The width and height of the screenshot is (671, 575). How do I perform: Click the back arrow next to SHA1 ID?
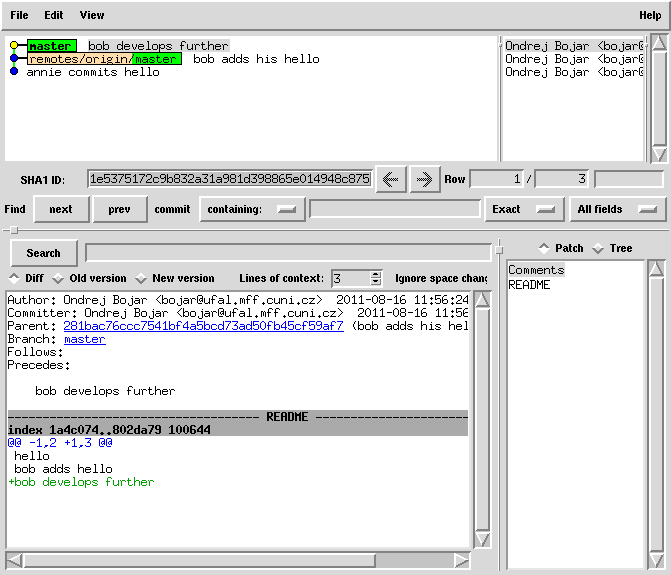(x=391, y=179)
